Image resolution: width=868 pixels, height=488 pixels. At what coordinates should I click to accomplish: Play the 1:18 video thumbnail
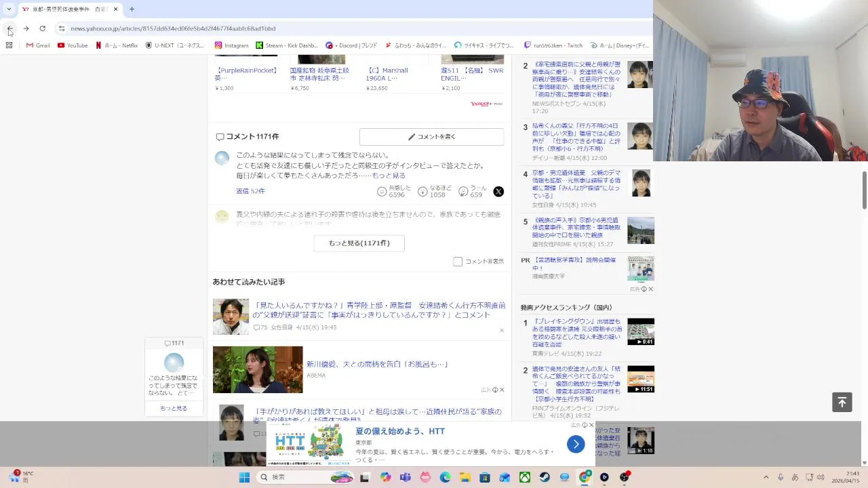[x=641, y=441]
